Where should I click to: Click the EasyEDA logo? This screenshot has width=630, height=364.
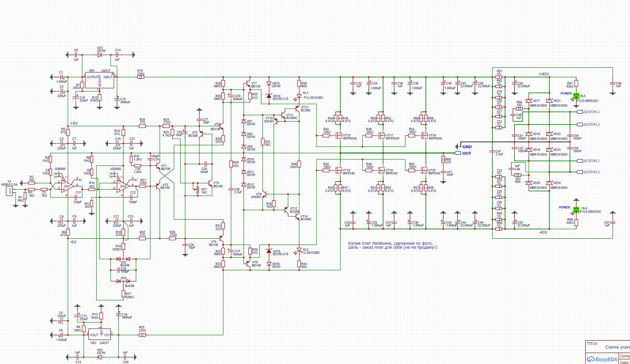(602, 359)
